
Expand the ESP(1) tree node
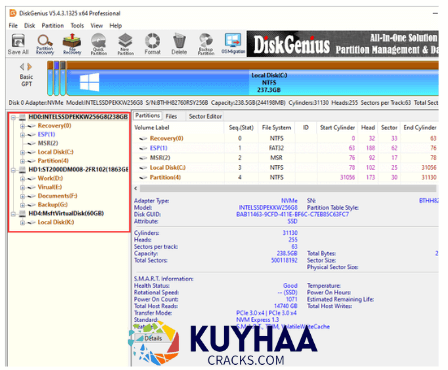tap(22, 135)
